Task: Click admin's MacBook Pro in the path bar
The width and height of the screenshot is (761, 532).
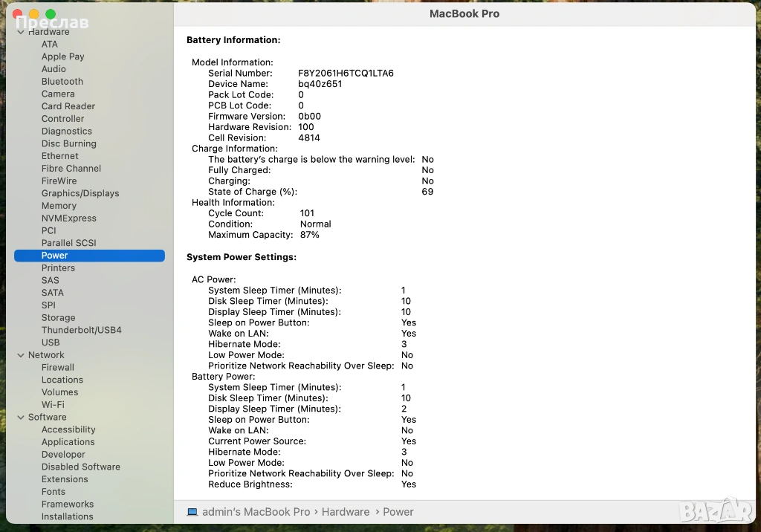Action: coord(256,512)
